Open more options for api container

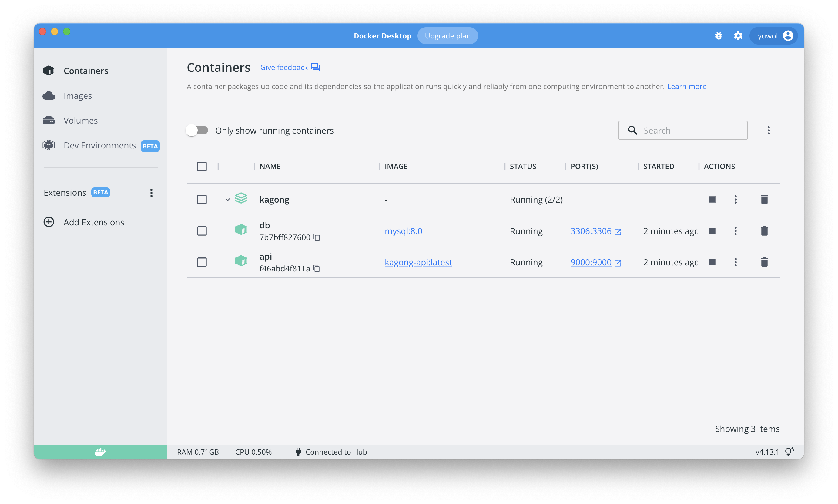click(735, 262)
